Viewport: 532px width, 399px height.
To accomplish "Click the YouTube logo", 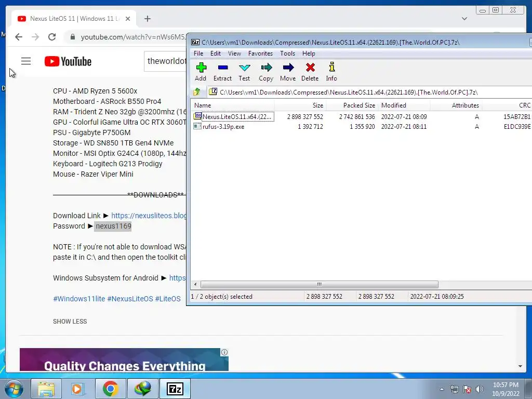I will coord(68,61).
